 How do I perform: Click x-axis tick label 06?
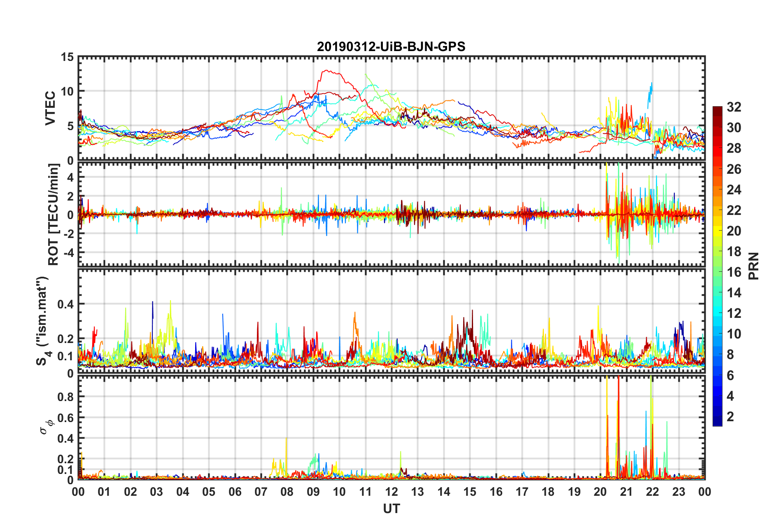235,492
